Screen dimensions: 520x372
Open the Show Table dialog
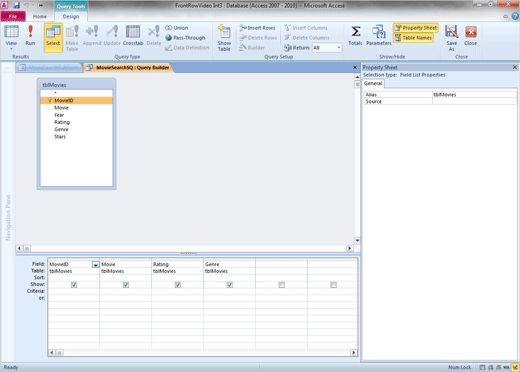tap(224, 38)
